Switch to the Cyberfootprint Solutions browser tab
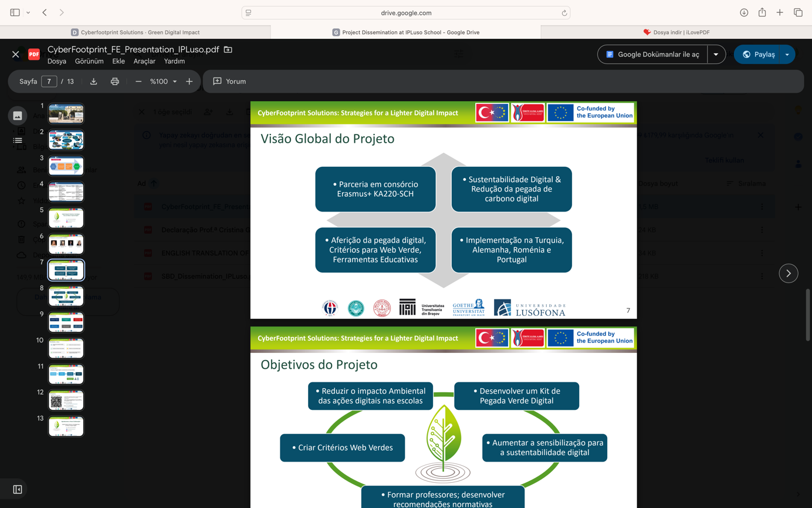This screenshot has height=508, width=812. click(136, 32)
